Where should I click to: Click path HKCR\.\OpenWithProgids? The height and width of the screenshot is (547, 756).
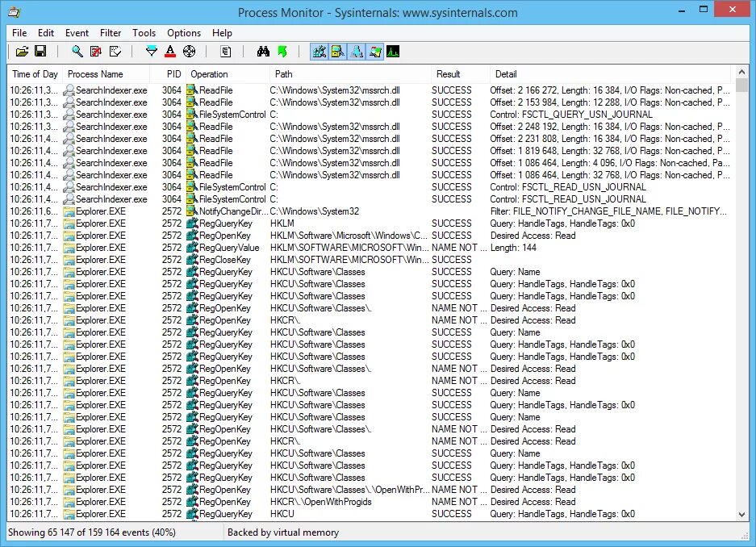coord(320,501)
